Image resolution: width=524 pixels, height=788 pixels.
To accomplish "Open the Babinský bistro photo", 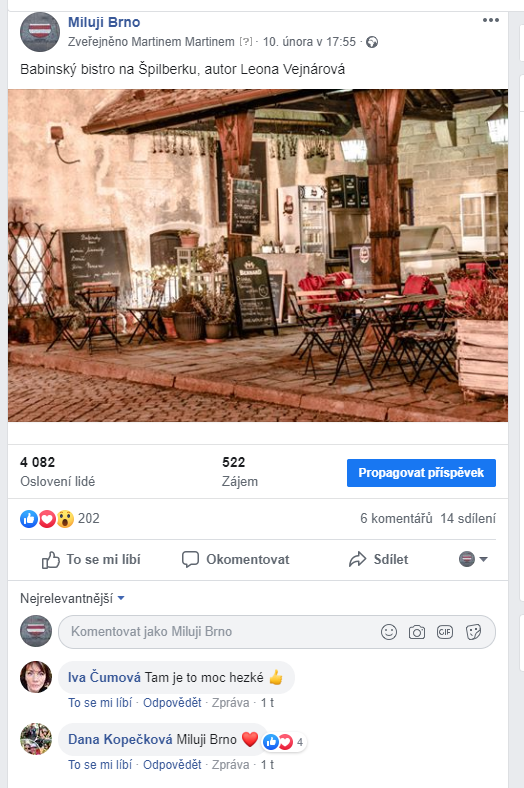I will pyautogui.click(x=258, y=255).
